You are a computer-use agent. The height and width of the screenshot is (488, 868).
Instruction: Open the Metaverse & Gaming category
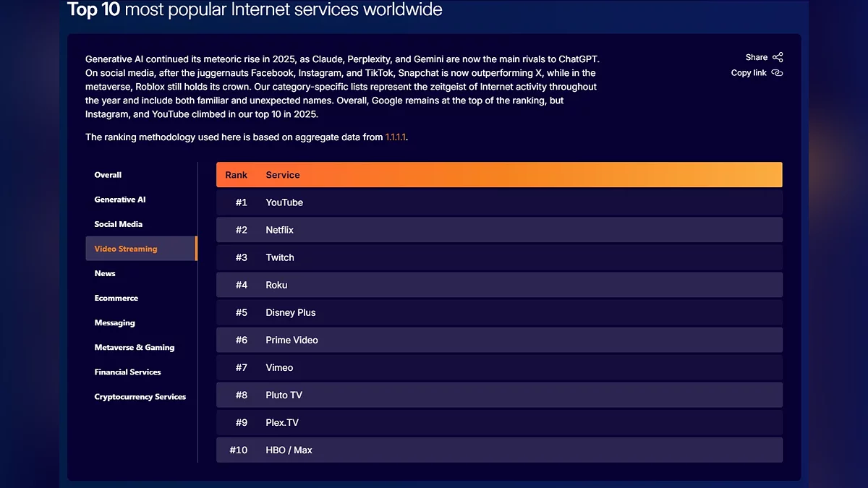tap(135, 347)
